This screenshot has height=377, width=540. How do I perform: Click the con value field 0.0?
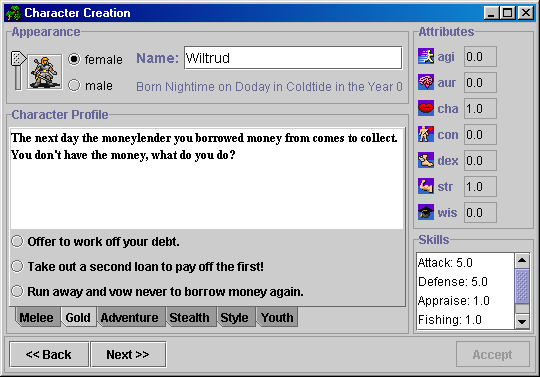480,135
